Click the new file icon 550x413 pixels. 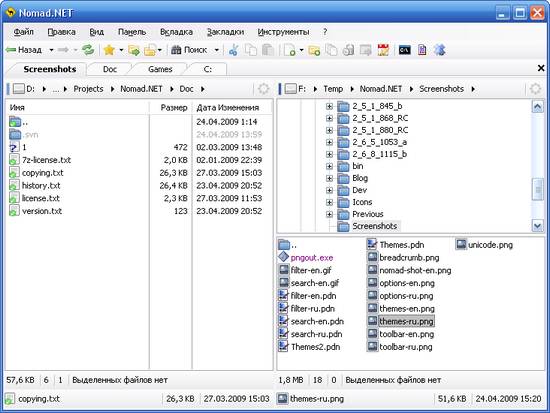tap(290, 50)
